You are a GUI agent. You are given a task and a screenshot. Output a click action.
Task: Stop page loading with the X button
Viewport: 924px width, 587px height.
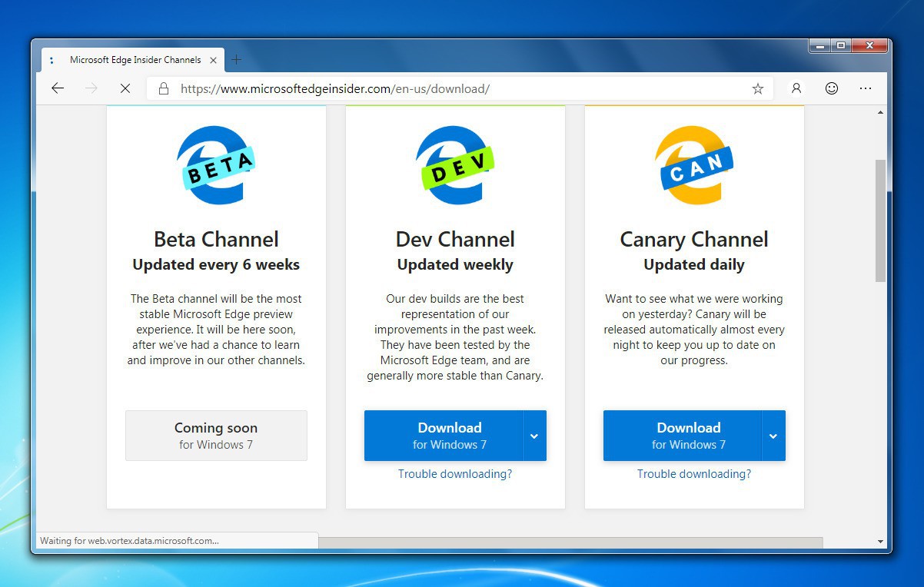(125, 88)
